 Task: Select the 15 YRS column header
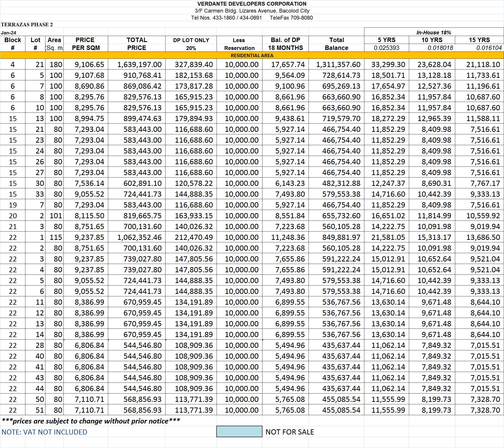(x=479, y=40)
